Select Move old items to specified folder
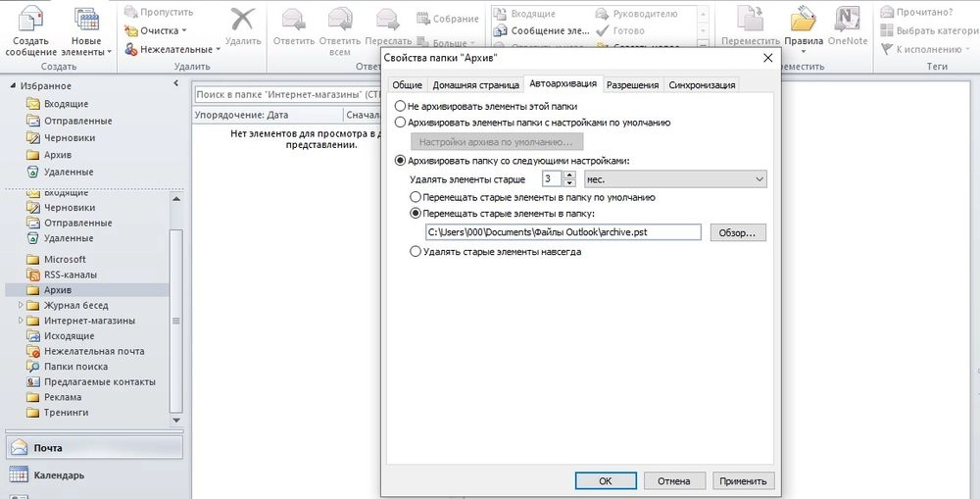This screenshot has width=980, height=499. 415,214
